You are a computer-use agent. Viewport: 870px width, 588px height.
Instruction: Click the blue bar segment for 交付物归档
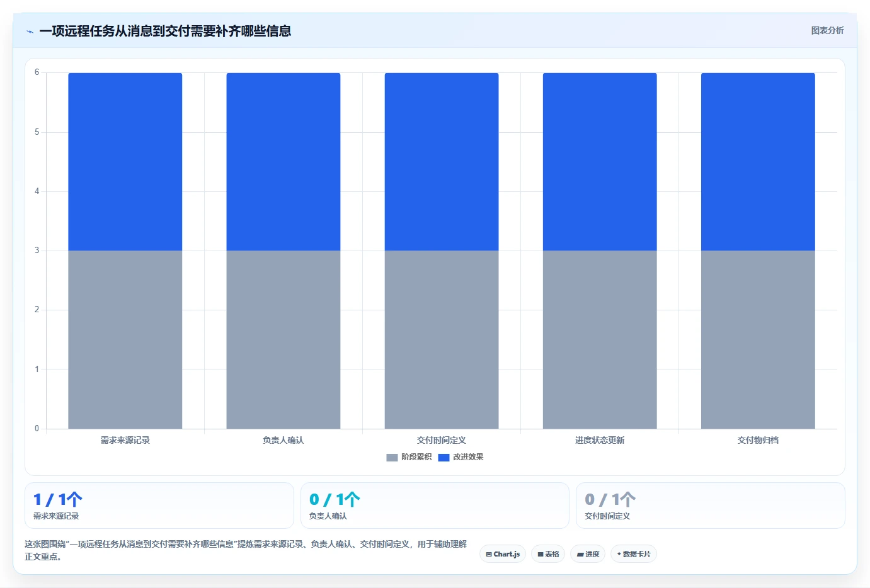758,162
